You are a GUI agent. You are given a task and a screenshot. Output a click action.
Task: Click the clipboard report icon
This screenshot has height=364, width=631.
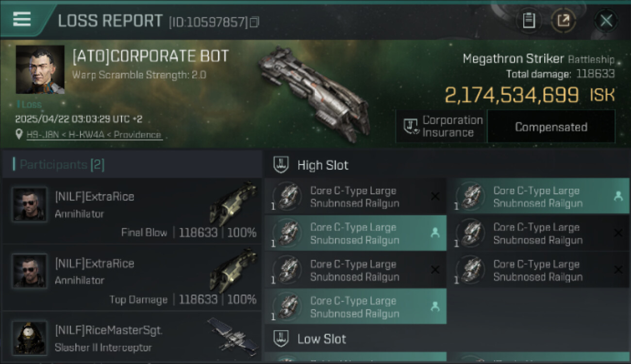(x=529, y=21)
